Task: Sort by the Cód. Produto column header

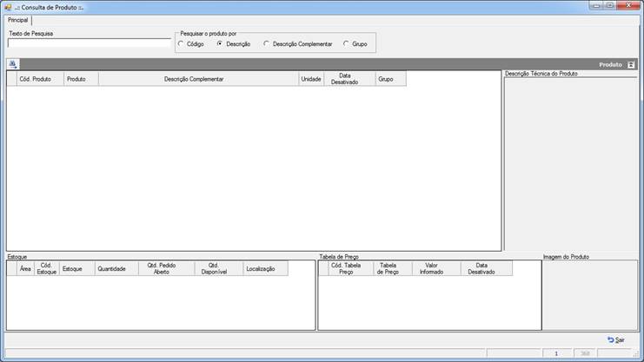Action: pos(40,79)
